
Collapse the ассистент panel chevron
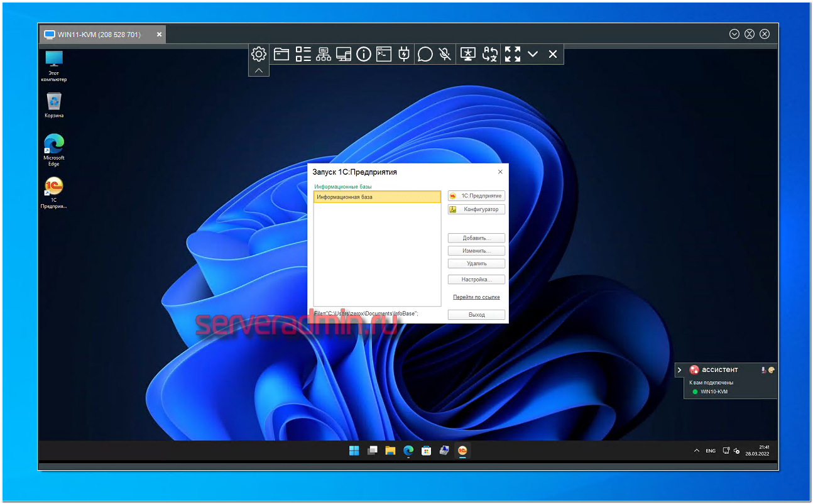[x=679, y=370]
